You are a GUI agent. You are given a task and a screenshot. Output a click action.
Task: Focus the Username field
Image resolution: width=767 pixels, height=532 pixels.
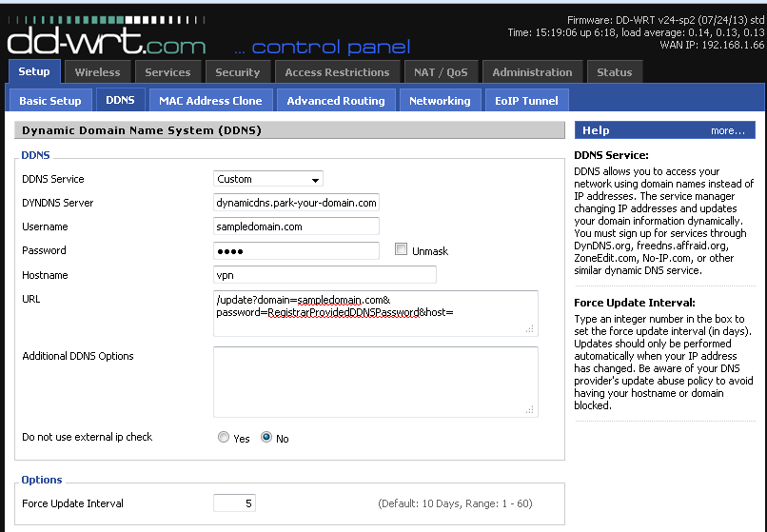point(296,227)
